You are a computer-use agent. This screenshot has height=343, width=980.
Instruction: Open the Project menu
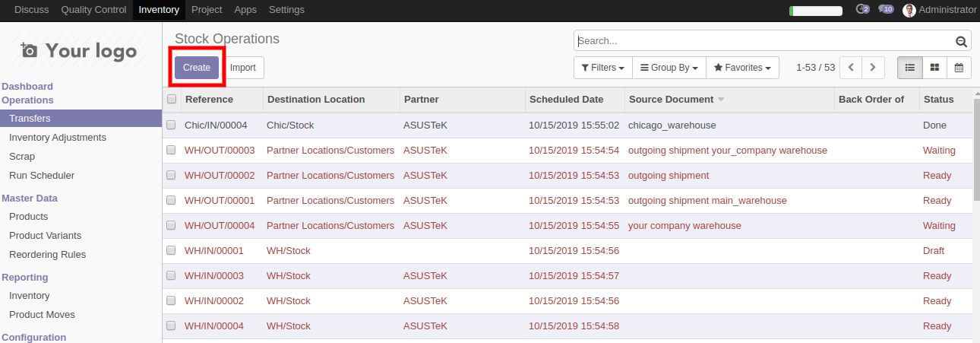click(x=207, y=10)
